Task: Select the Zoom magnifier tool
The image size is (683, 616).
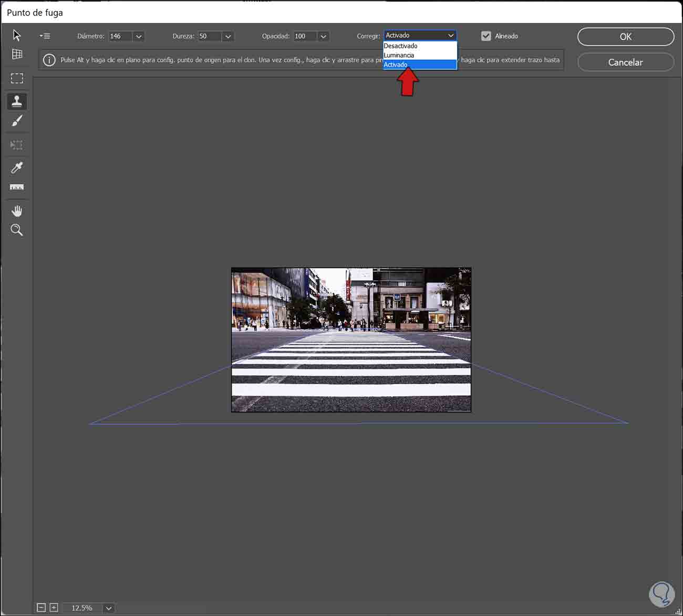Action: pyautogui.click(x=17, y=230)
